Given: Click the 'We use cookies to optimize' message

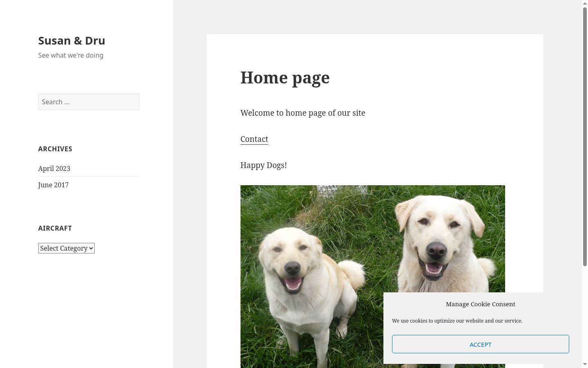Looking at the screenshot, I should [x=457, y=321].
